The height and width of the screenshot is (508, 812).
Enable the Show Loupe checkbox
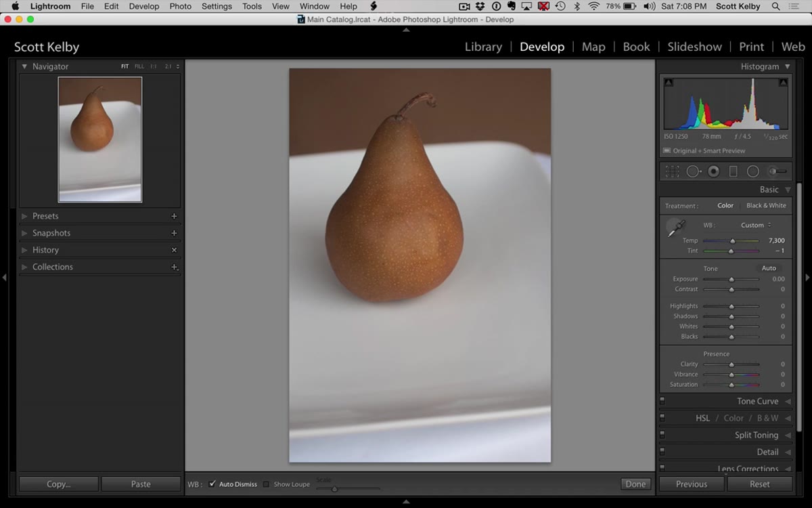266,484
